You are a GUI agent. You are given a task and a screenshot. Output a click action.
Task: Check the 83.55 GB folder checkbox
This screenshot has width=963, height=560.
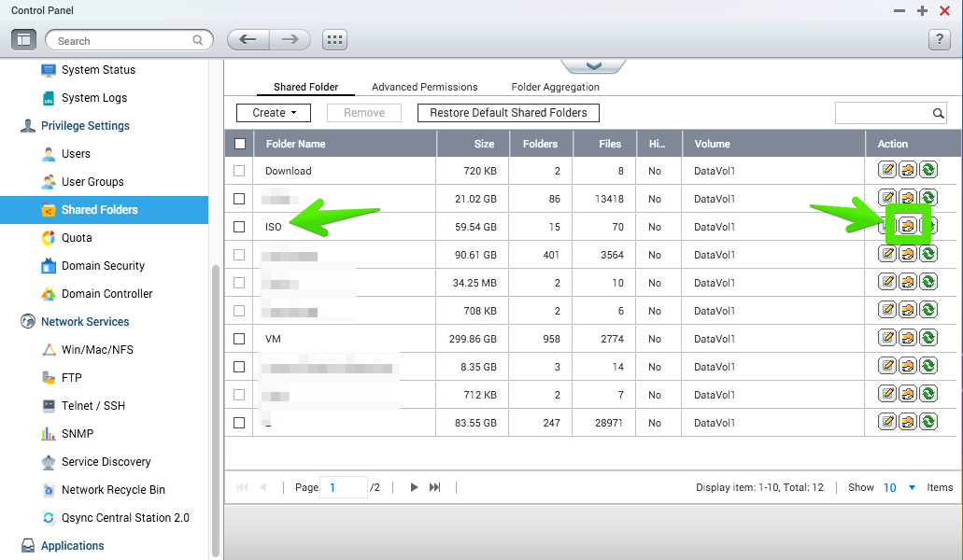coord(239,423)
